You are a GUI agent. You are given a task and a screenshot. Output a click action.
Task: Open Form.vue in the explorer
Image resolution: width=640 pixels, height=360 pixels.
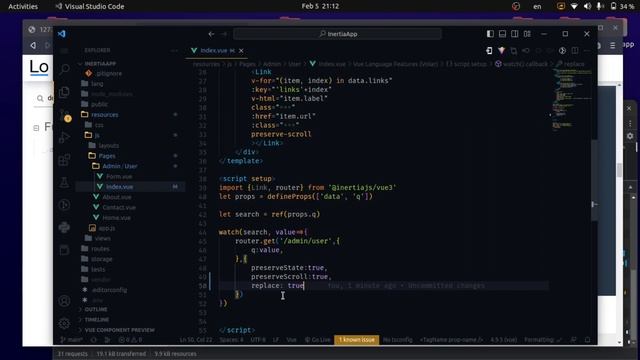point(119,176)
